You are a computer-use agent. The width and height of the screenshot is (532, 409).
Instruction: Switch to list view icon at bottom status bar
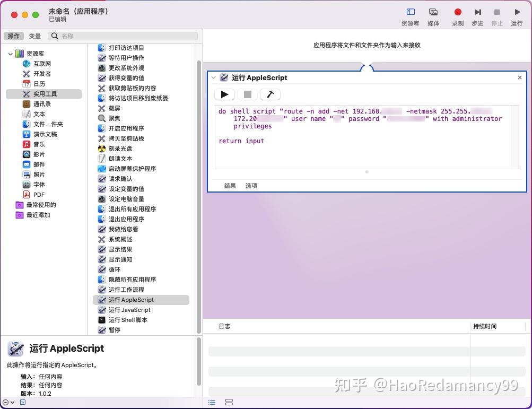coord(212,402)
